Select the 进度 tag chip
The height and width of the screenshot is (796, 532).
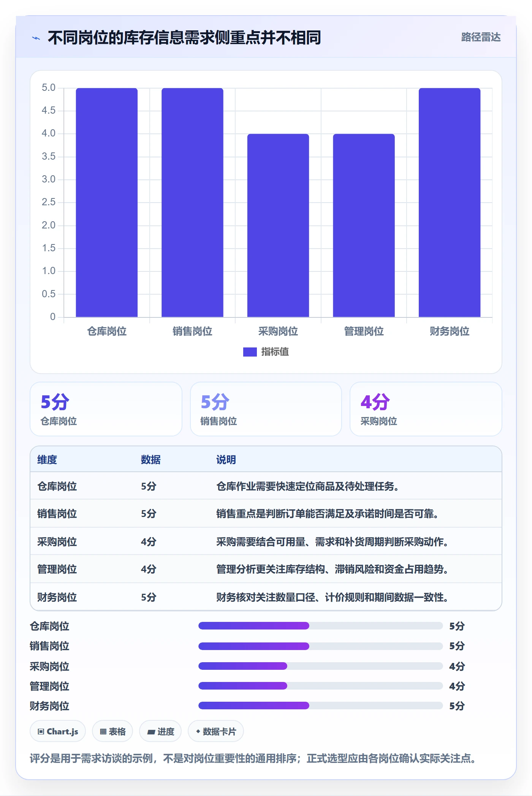click(160, 731)
